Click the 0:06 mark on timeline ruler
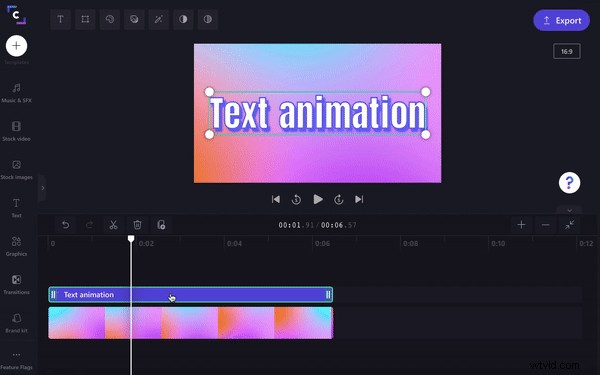This screenshot has height=375, width=600. [322, 244]
